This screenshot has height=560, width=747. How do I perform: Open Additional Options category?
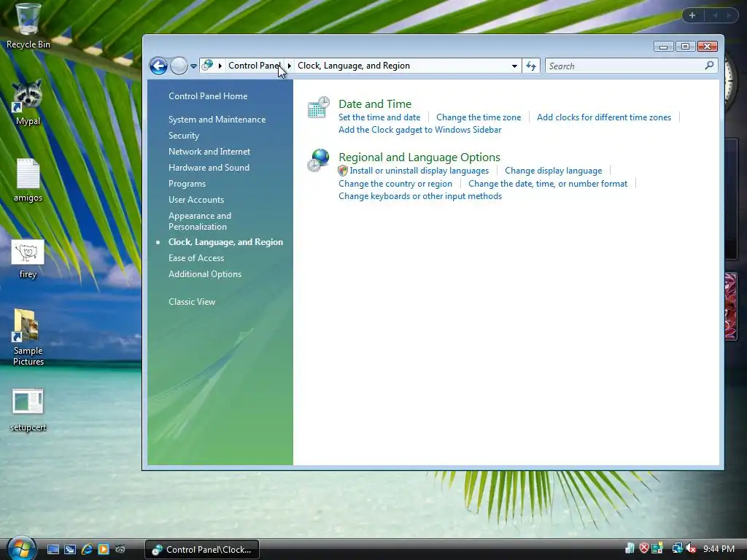(205, 274)
